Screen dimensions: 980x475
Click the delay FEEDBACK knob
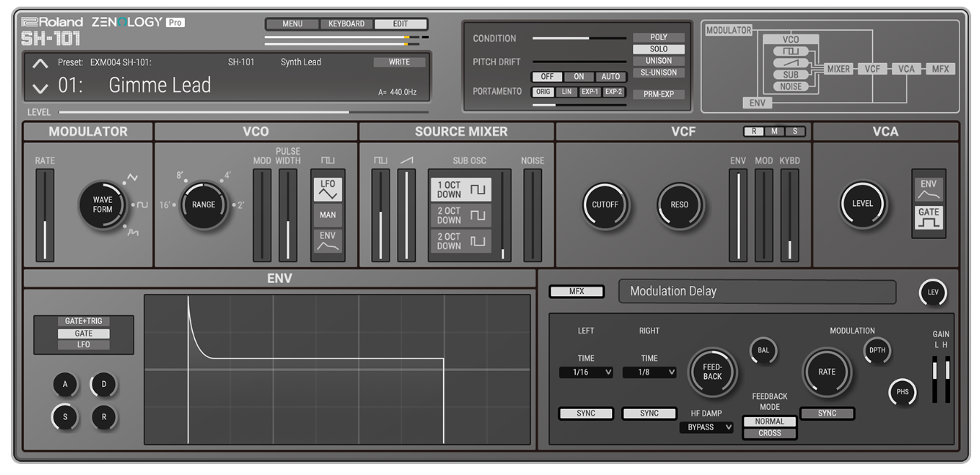click(712, 372)
